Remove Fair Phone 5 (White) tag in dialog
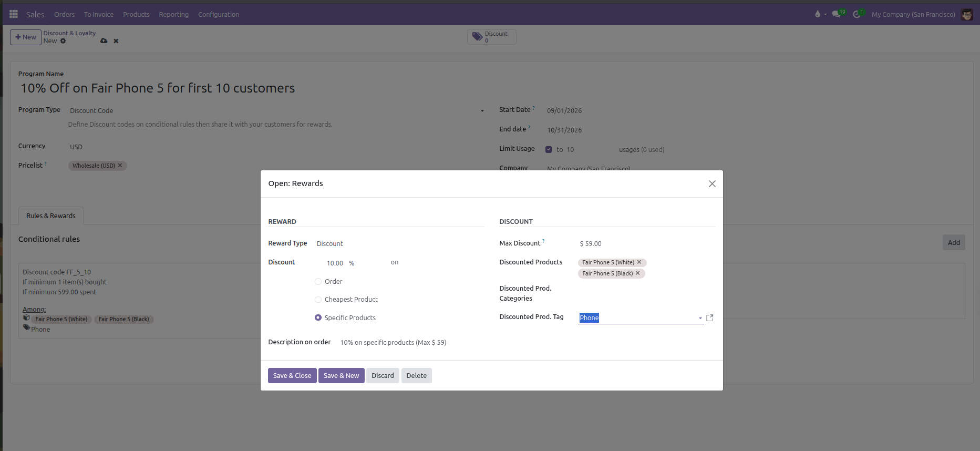980x451 pixels. pos(639,262)
